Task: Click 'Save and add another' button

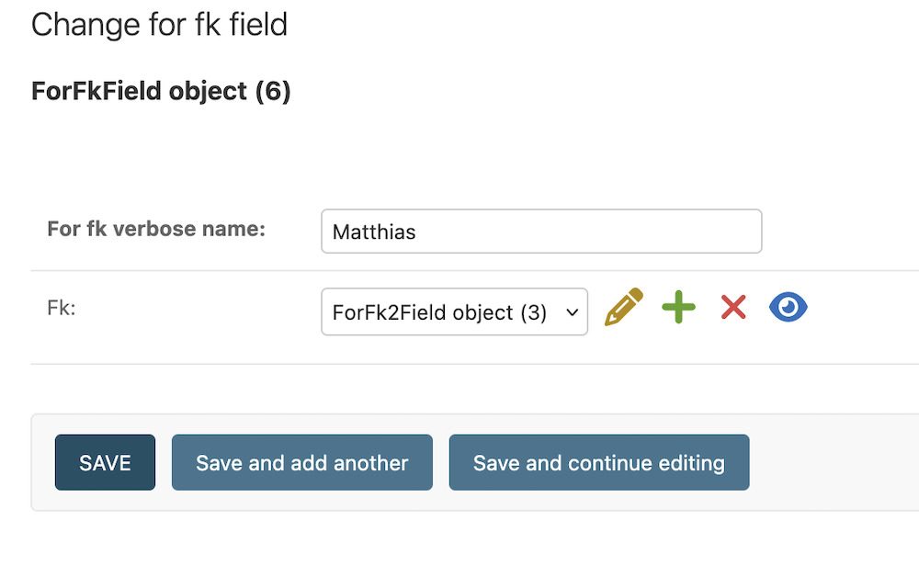Action: point(301,462)
